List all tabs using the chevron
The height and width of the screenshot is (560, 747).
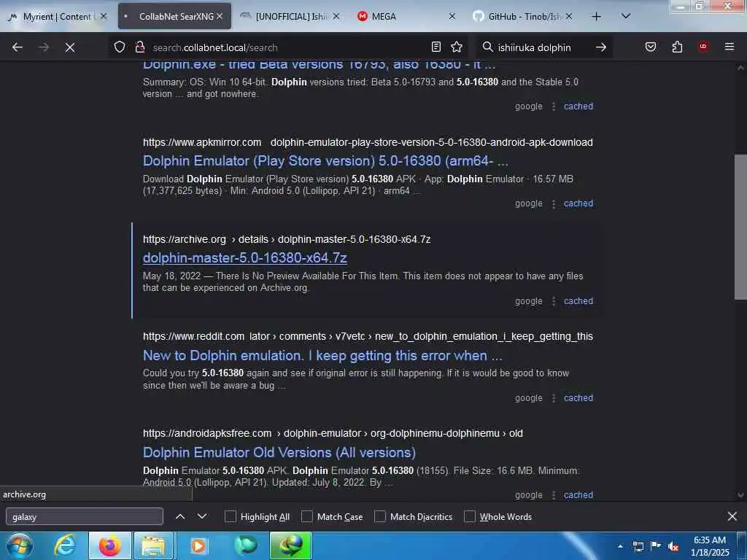click(x=626, y=16)
